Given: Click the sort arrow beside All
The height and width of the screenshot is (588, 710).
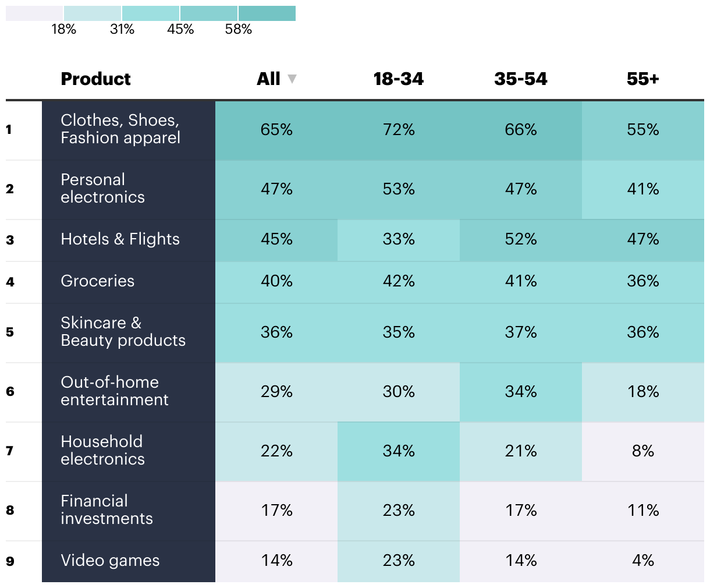Looking at the screenshot, I should pos(292,79).
